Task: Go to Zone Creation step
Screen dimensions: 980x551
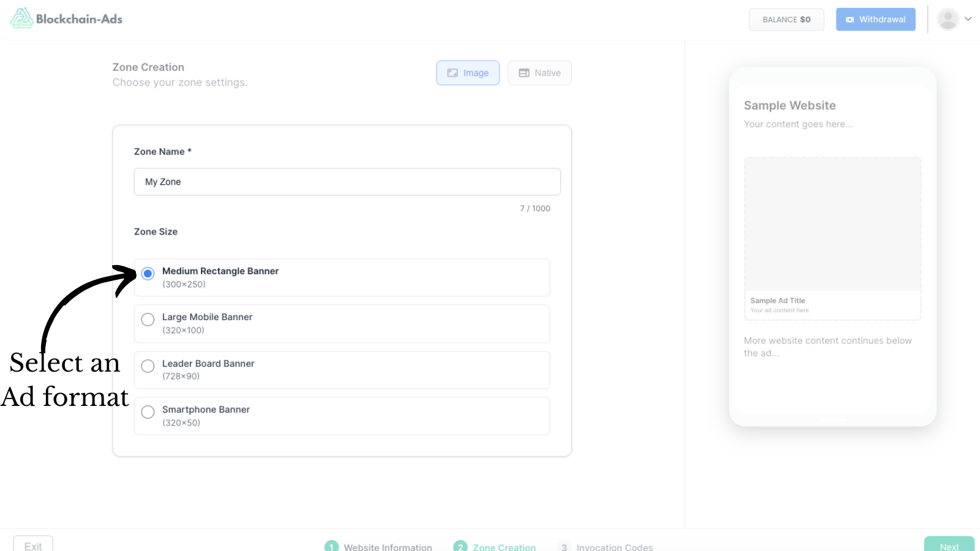Action: tap(495, 547)
